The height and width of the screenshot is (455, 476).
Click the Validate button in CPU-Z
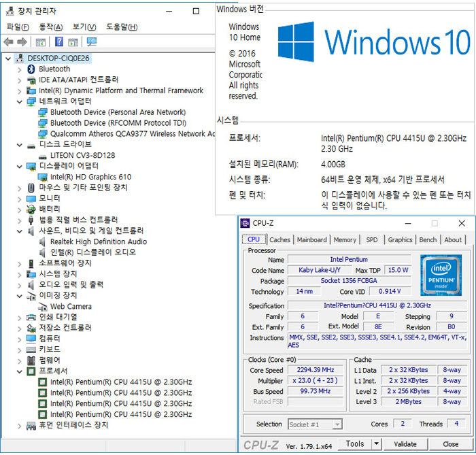[405, 444]
